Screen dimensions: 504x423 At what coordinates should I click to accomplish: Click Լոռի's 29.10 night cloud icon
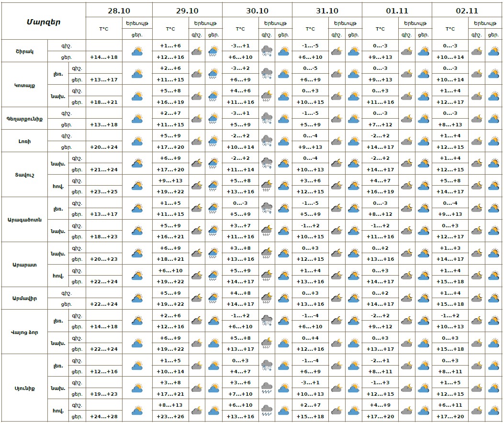coord(197,141)
